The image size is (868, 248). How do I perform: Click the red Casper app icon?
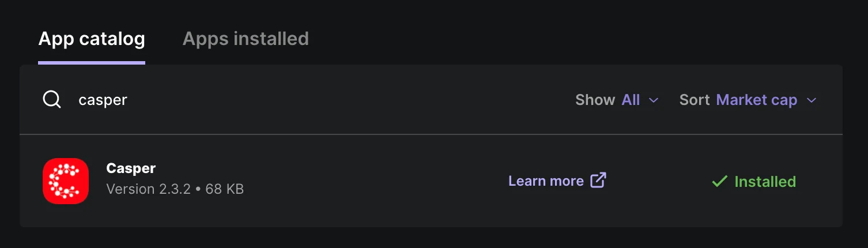66,181
